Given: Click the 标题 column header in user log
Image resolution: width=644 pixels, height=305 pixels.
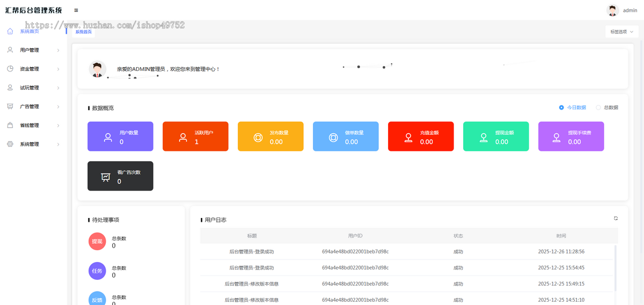Looking at the screenshot, I should [x=252, y=236].
